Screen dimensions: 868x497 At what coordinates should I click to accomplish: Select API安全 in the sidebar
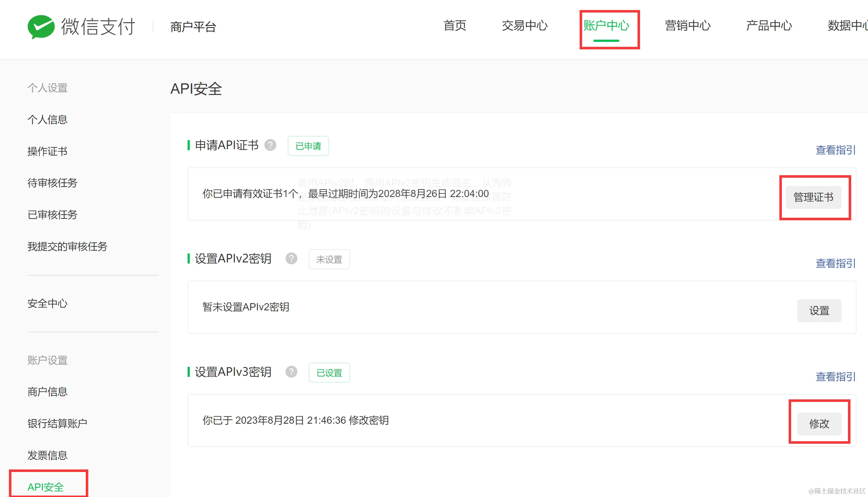tap(45, 487)
